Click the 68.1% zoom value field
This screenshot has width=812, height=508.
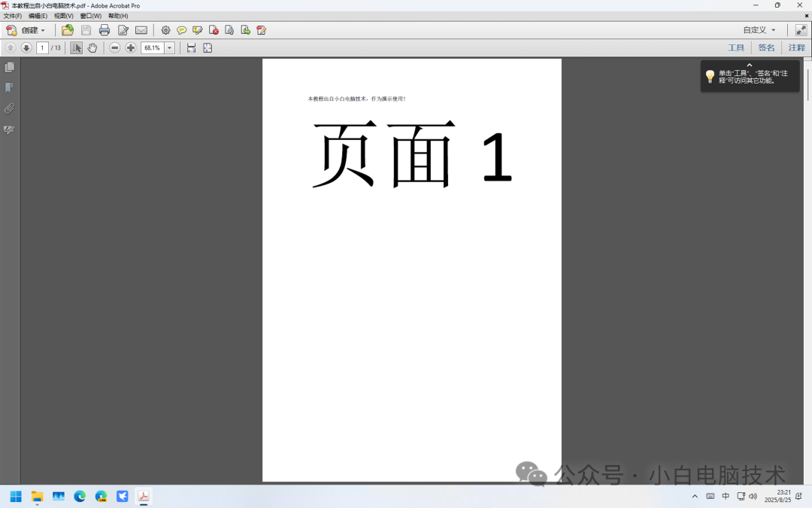point(152,47)
